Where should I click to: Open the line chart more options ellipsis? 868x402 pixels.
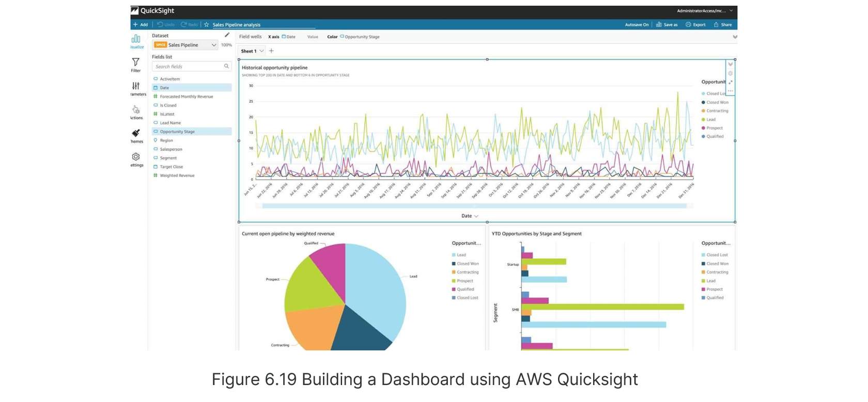coord(731,91)
